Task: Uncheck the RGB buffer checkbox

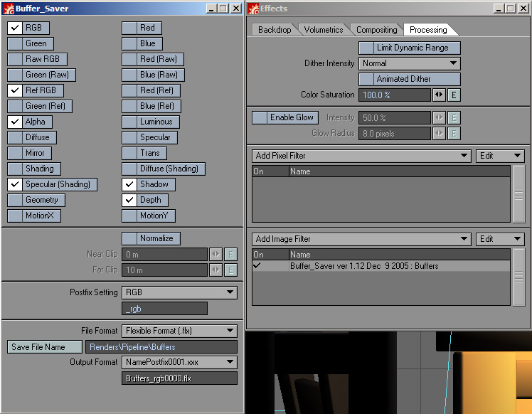Action: tap(15, 28)
